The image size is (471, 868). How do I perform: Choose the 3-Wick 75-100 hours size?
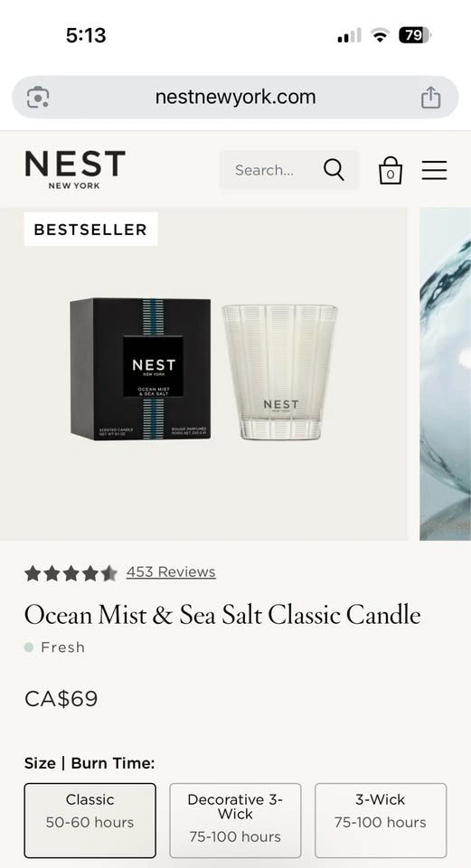pyautogui.click(x=381, y=820)
